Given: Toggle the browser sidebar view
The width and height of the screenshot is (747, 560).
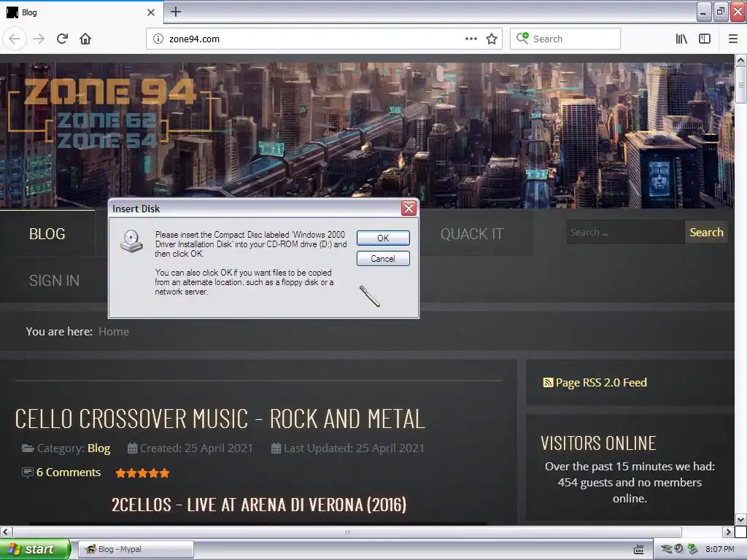Looking at the screenshot, I should coord(705,39).
